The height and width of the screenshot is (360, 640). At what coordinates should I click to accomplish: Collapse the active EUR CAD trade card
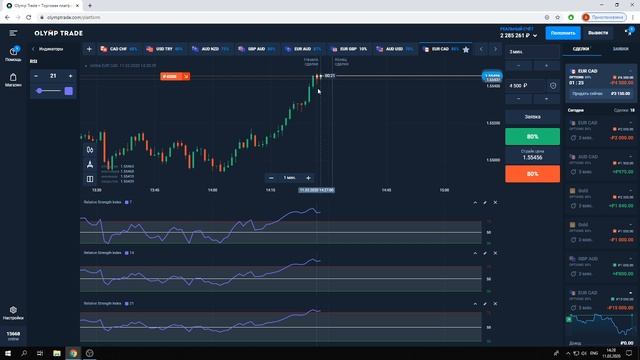tap(631, 71)
